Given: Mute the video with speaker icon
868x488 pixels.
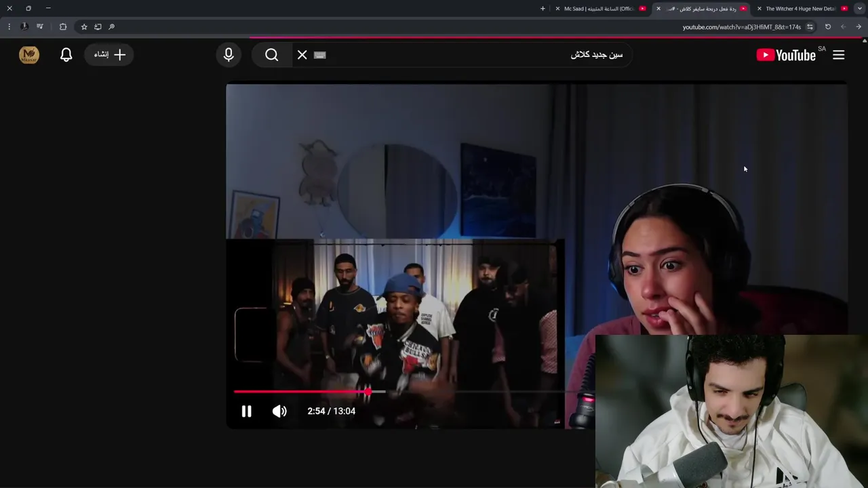Looking at the screenshot, I should click(279, 411).
